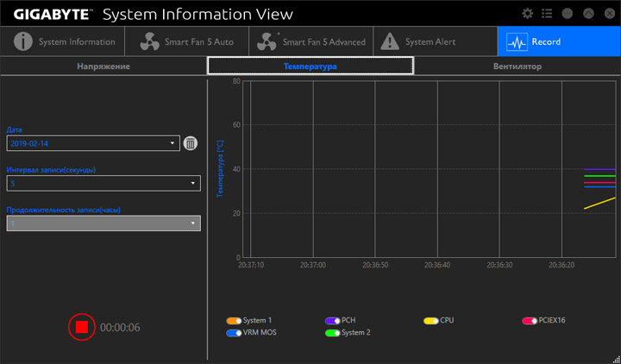Toggle System 1 temperature series
Viewport: 621px width, 364px height.
[x=234, y=321]
